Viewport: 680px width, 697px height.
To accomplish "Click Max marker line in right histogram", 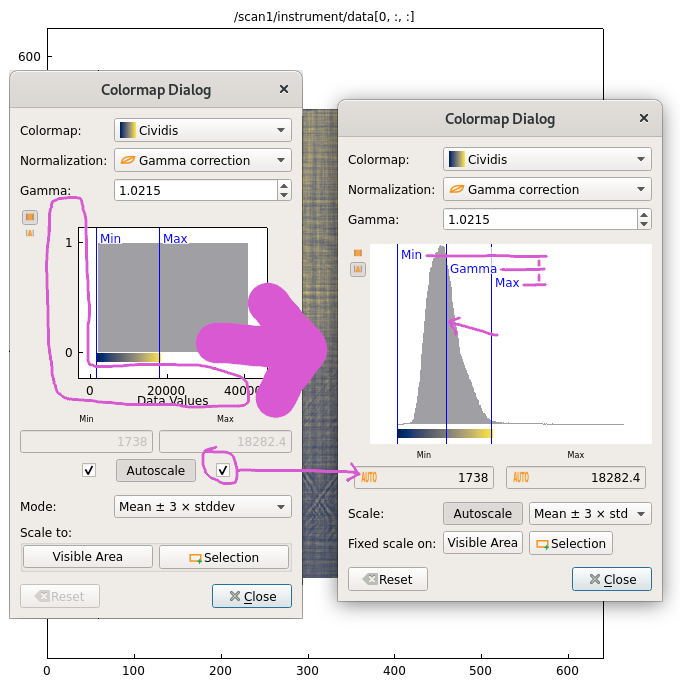I will [492, 343].
